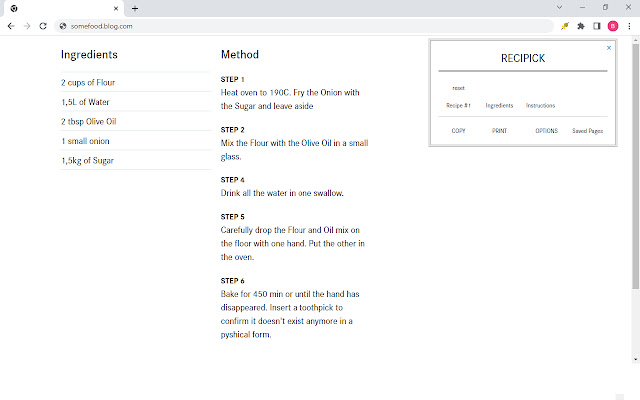Open the Chrome three-dot menu

629,26
